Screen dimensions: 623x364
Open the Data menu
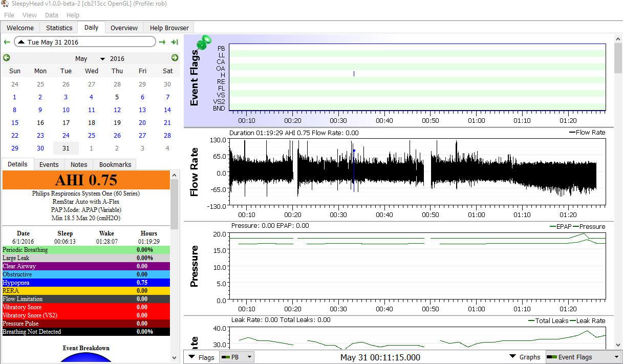(x=51, y=15)
